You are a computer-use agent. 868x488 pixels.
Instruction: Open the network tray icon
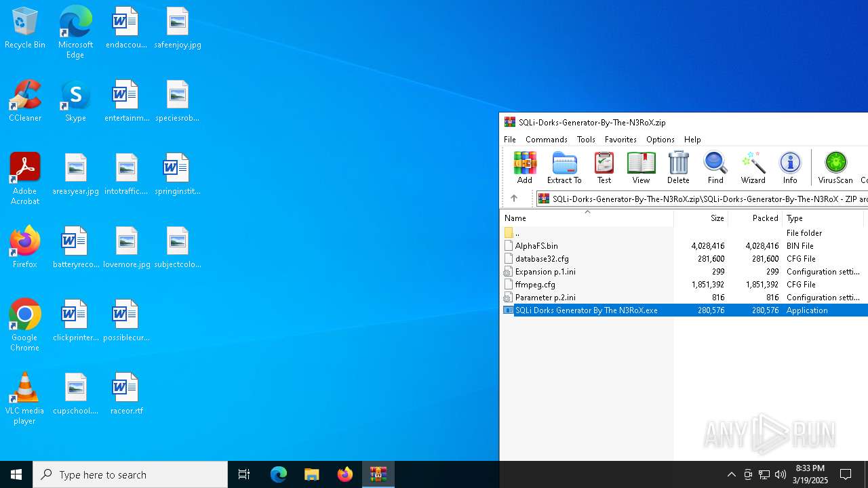pyautogui.click(x=764, y=474)
